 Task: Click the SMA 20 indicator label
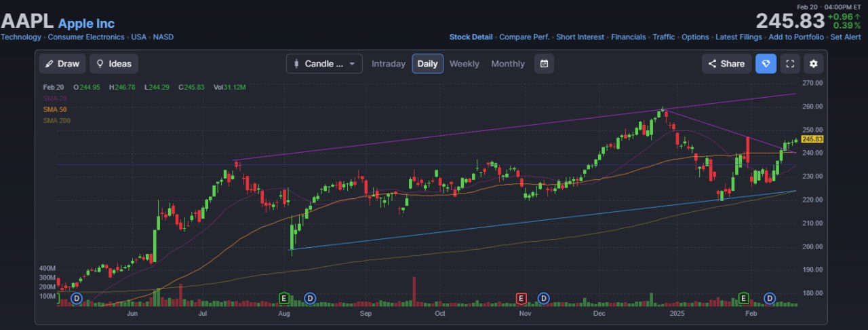tap(55, 98)
